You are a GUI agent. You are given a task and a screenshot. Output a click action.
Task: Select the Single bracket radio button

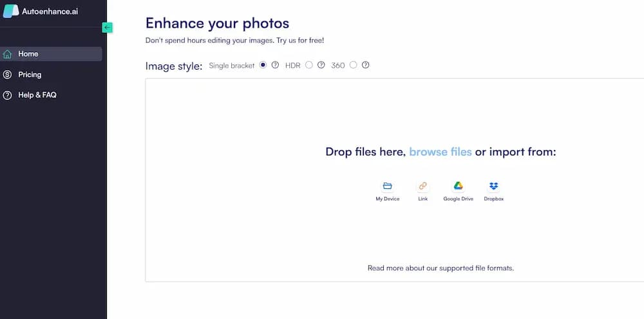click(263, 65)
